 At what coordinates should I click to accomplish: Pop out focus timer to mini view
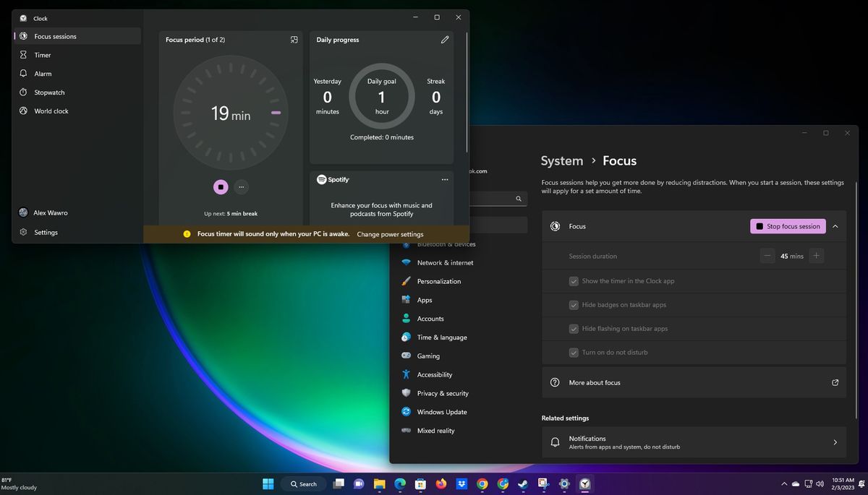(x=294, y=40)
